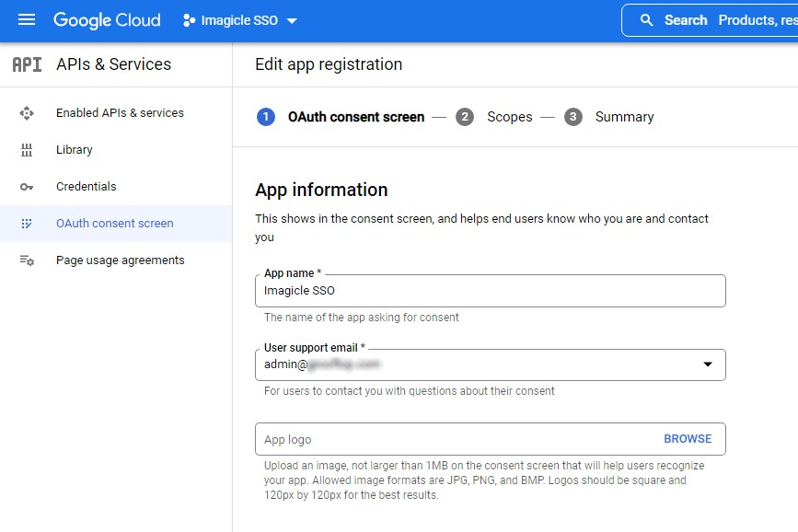This screenshot has height=532, width=798.
Task: Click the API logo in sidebar header
Action: (x=27, y=64)
